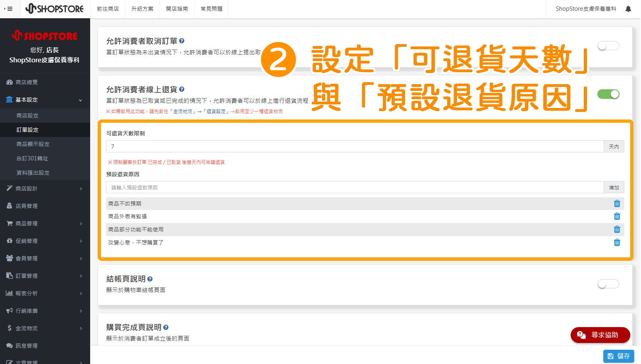Enable the 結帳頁說明 toggle
The width and height of the screenshot is (641, 364).
click(x=608, y=284)
